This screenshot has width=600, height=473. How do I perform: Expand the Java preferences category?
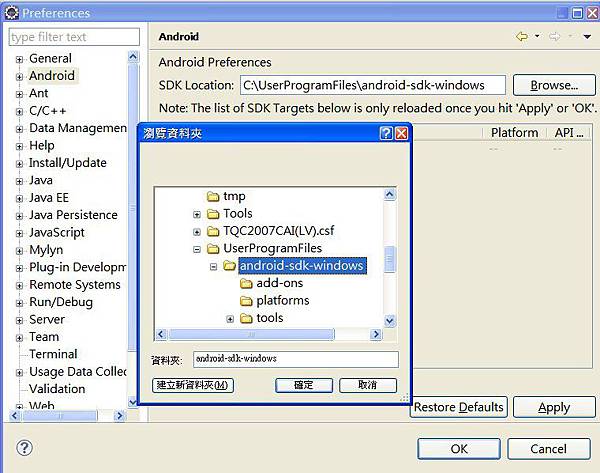click(x=19, y=181)
